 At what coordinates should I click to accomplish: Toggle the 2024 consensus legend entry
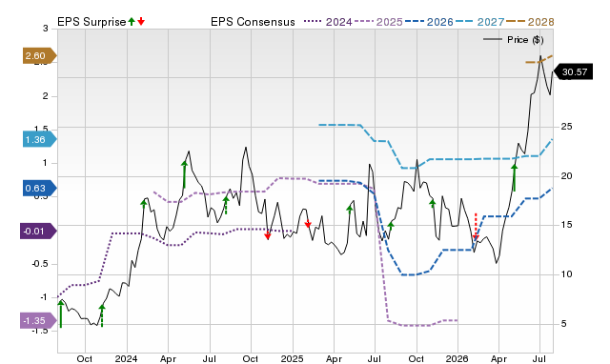pyautogui.click(x=328, y=22)
